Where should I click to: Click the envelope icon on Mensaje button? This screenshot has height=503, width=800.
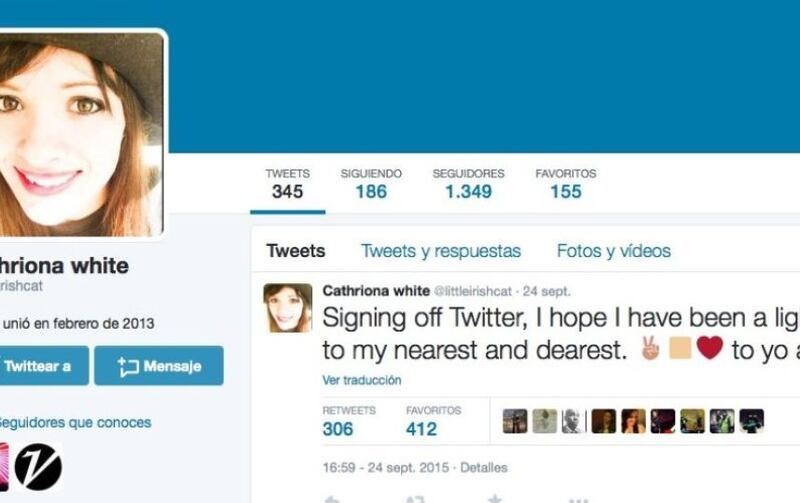coord(128,367)
